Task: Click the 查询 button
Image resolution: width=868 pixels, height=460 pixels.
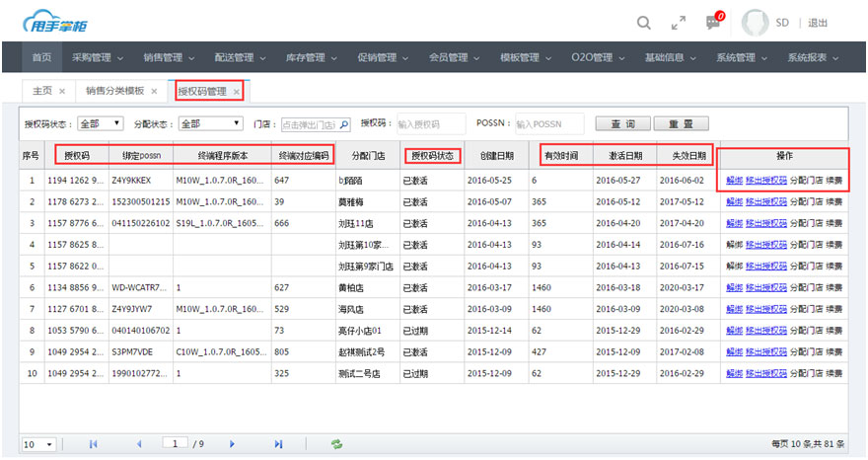Action: (622, 123)
